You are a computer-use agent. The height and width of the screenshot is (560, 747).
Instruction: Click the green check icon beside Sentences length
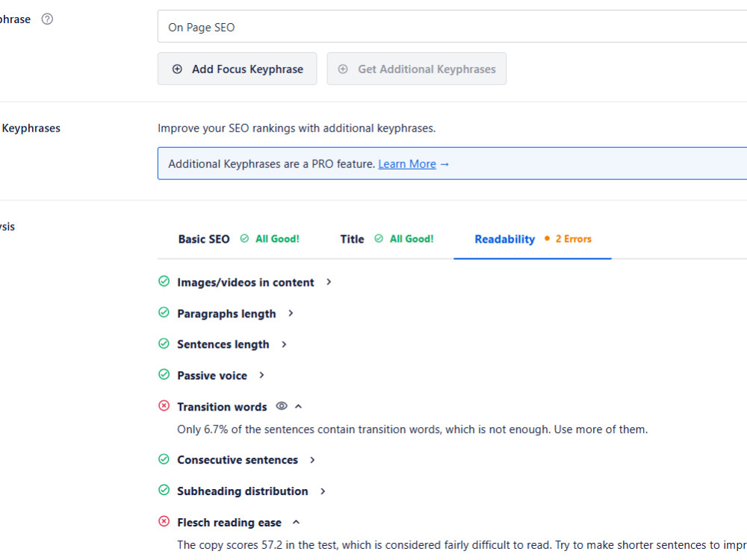point(164,343)
